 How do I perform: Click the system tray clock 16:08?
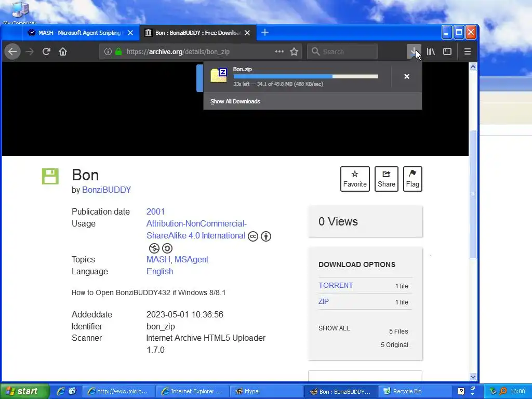pyautogui.click(x=517, y=391)
